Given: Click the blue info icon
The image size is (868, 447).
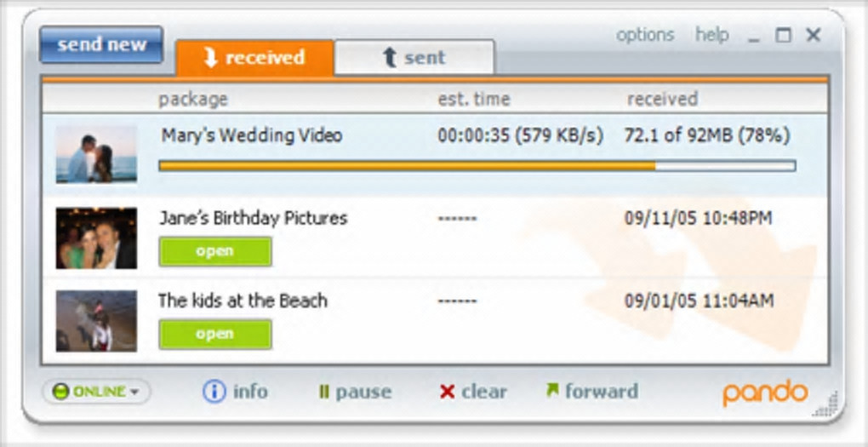Looking at the screenshot, I should [x=214, y=392].
